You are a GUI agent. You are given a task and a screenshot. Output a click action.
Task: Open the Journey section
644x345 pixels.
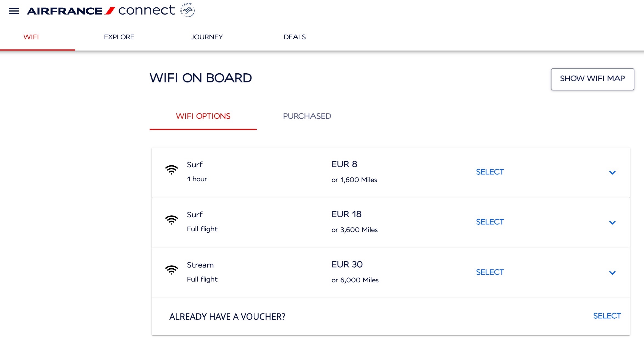[x=207, y=37]
